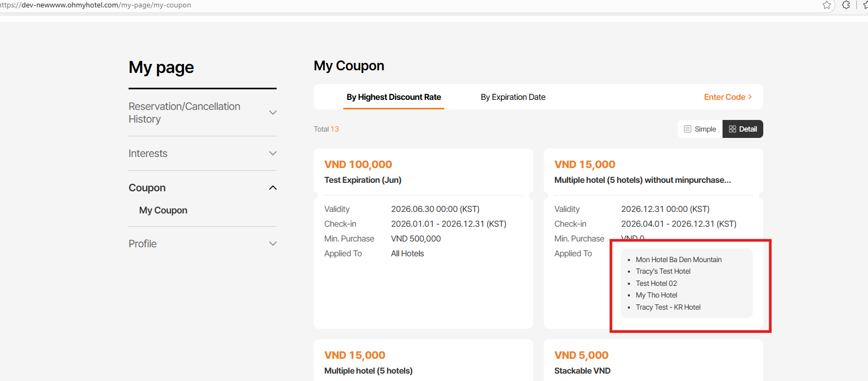Expand the Profile section chevron

click(273, 244)
